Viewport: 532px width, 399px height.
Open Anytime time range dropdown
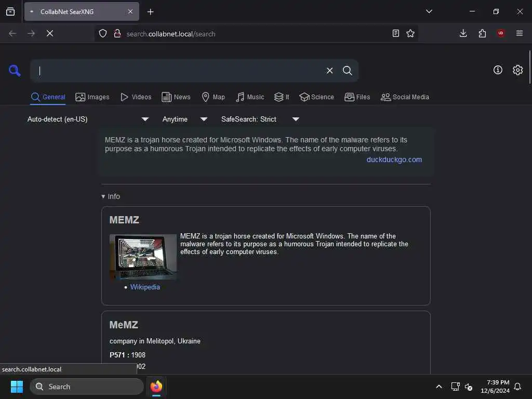click(x=184, y=119)
